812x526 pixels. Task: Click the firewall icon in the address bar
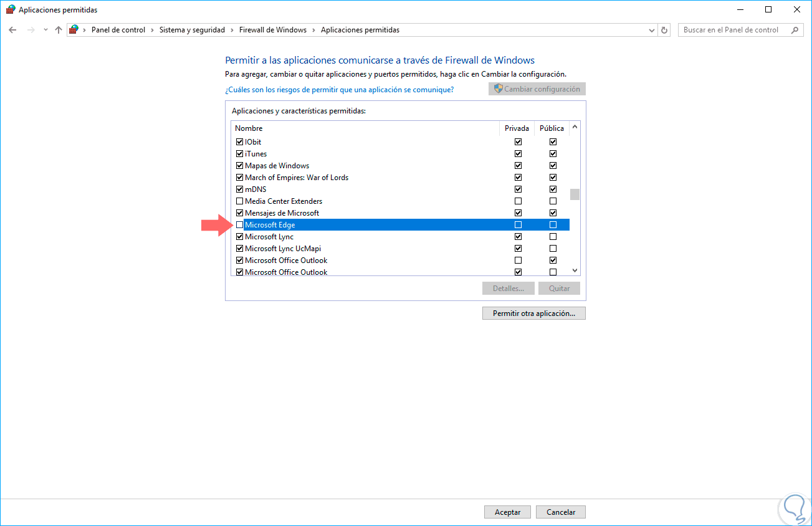pos(74,30)
